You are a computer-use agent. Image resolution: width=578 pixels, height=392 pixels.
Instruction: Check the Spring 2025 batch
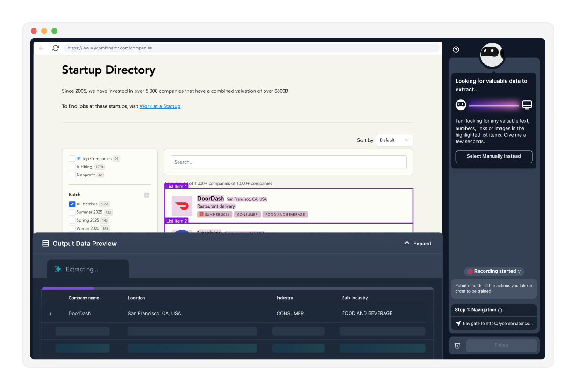(72, 220)
